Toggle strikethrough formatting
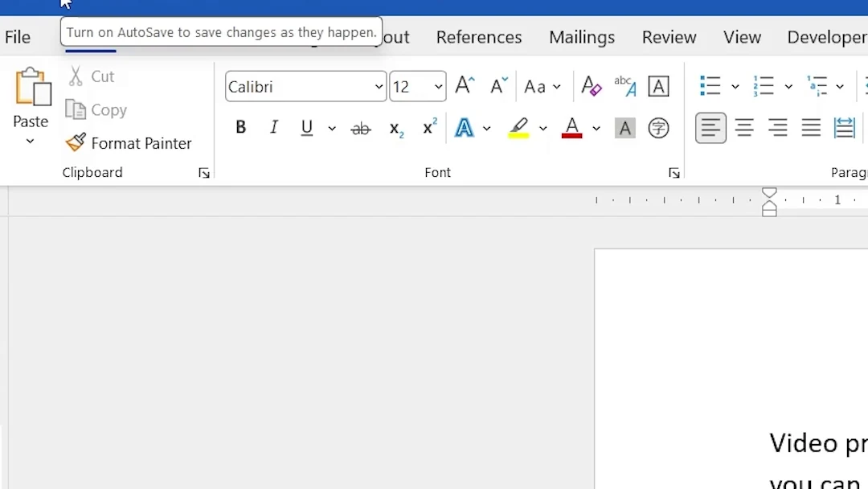 coord(360,129)
